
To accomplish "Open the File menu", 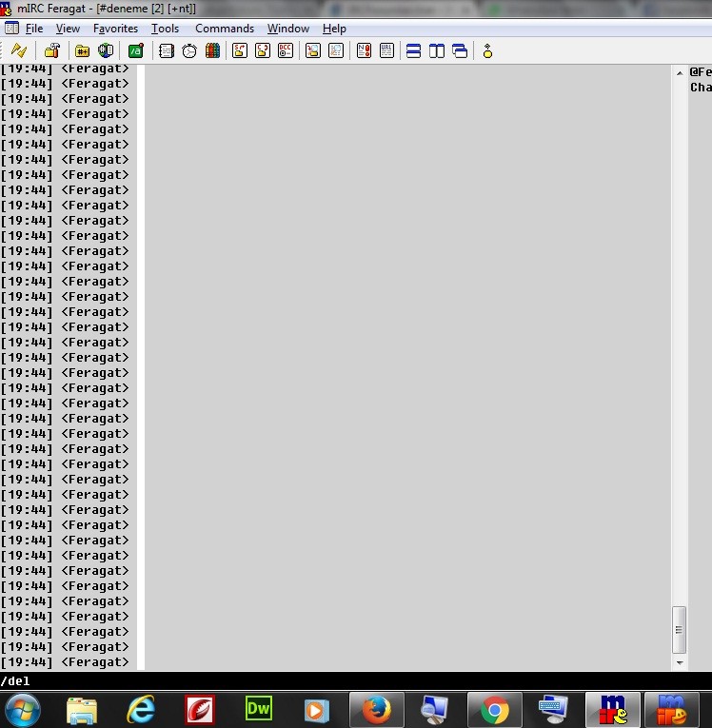I will (34, 29).
